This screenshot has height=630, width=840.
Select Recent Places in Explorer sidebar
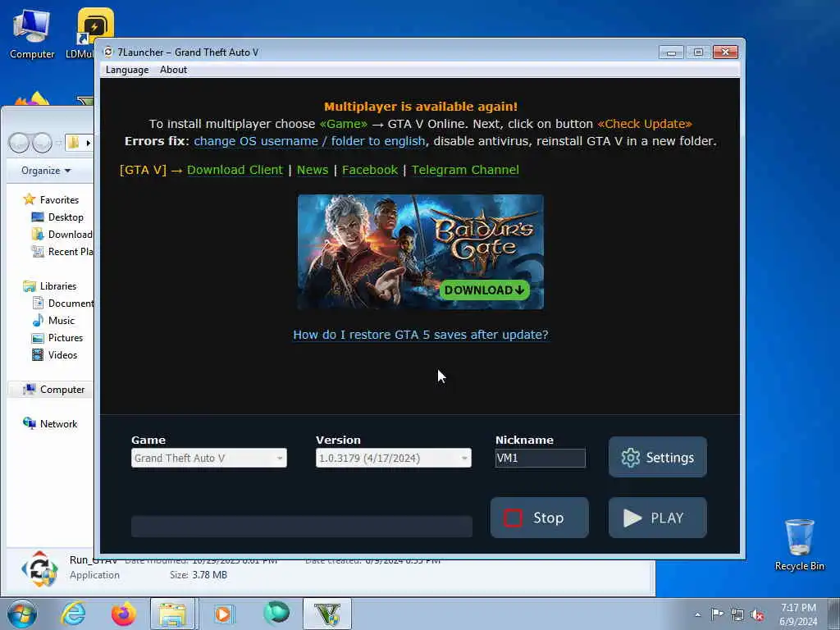62,251
